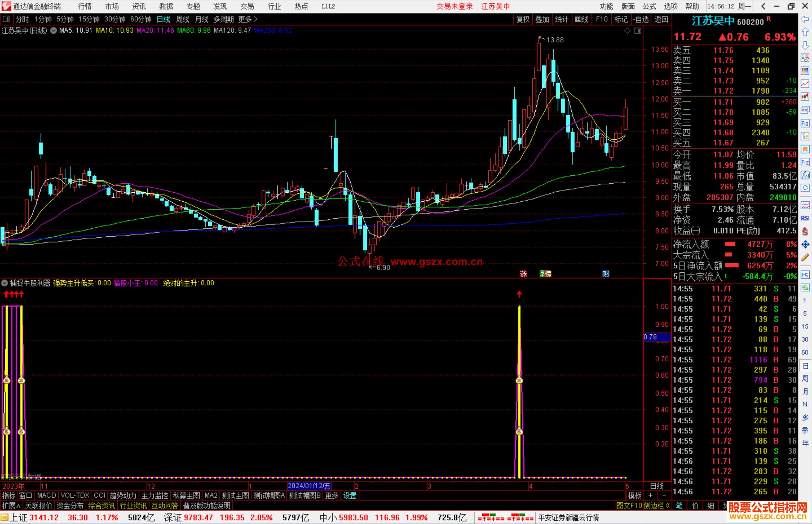Click the candlestick chart icon in sidebar
The height and width of the screenshot is (524, 812).
coord(805,97)
